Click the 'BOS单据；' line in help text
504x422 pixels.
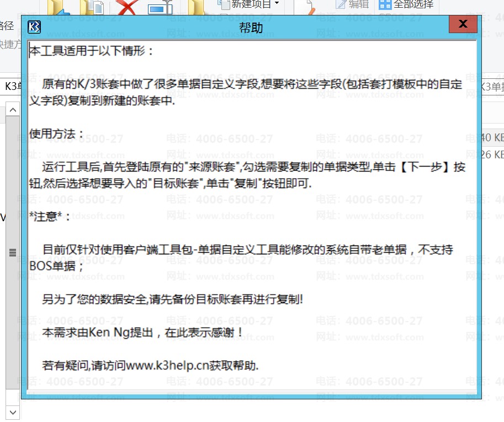click(56, 266)
